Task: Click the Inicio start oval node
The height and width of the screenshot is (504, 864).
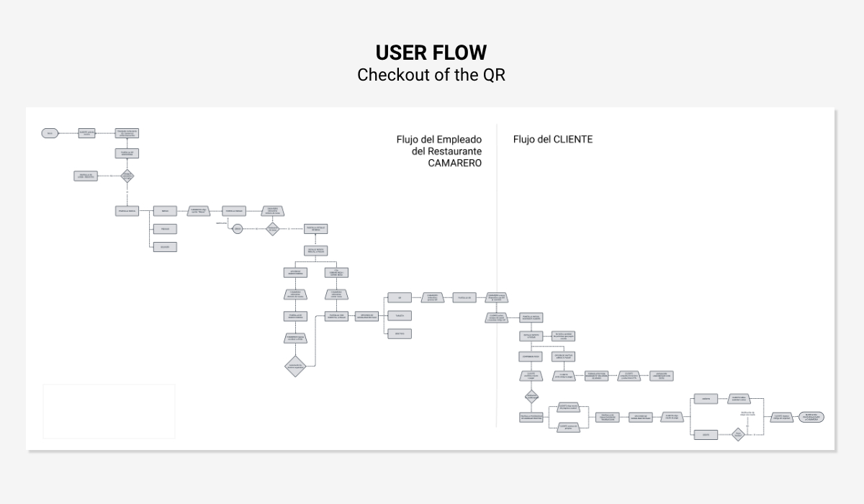Action: [x=50, y=133]
